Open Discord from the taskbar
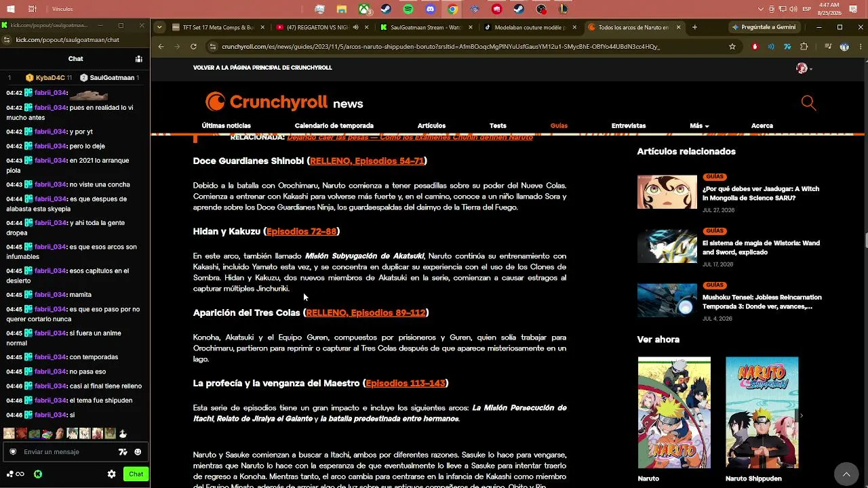 430,9
